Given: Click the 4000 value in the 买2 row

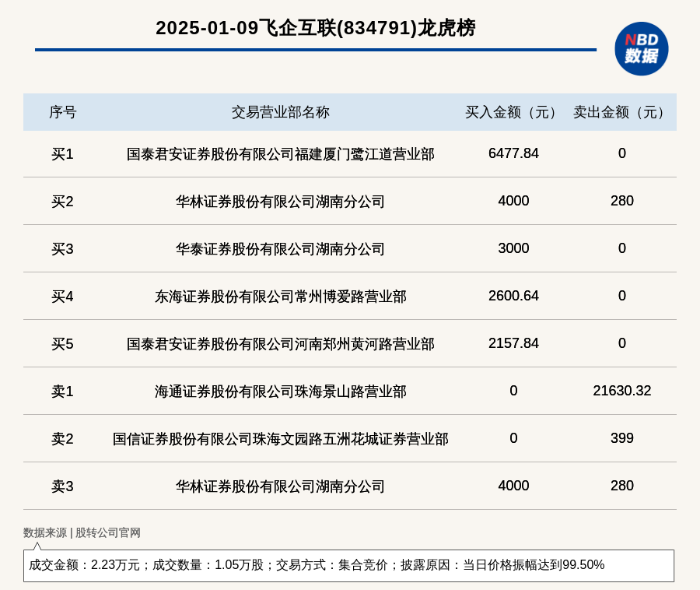Looking at the screenshot, I should (x=513, y=201).
